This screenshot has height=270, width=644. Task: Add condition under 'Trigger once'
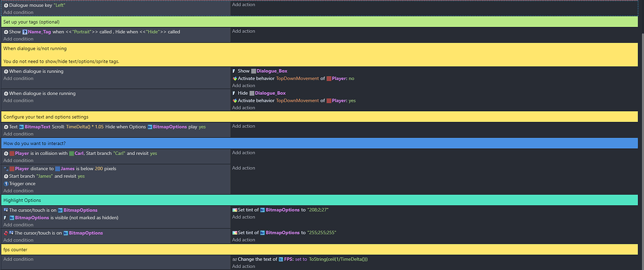[x=18, y=191]
